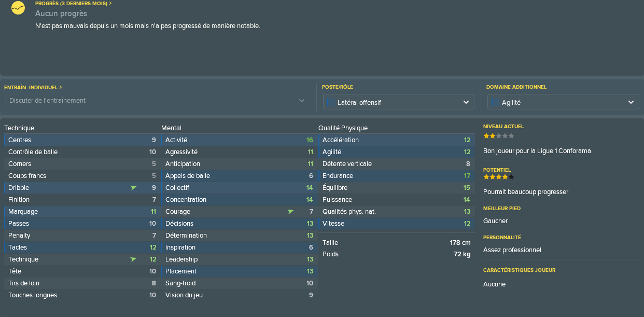Screen dimensions: 644x317
Task: Select the Vitesse attribute row
Action: (396, 224)
